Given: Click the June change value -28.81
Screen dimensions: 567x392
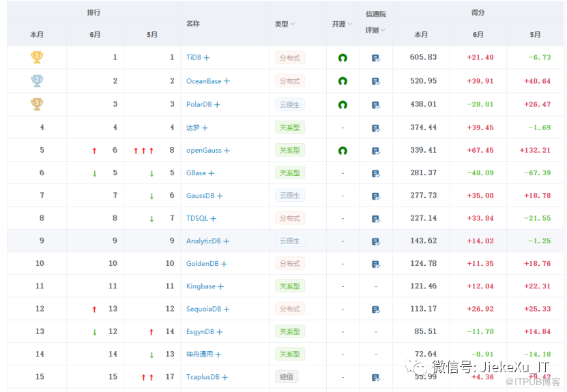Looking at the screenshot, I should (480, 104).
